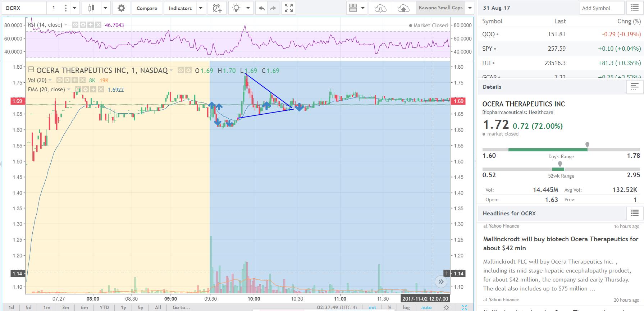The width and height of the screenshot is (644, 311).
Task: Expand the Indicators dropdown arrow
Action: click(201, 8)
